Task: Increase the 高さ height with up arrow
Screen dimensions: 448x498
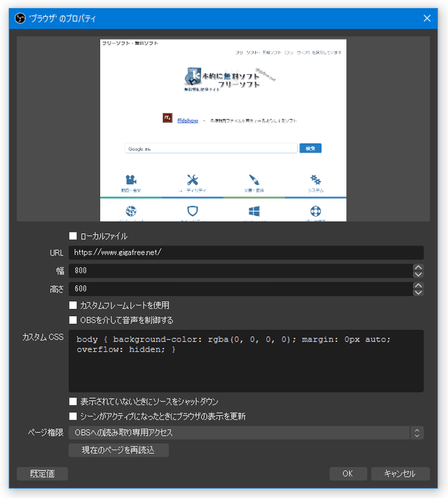Action: coord(418,286)
